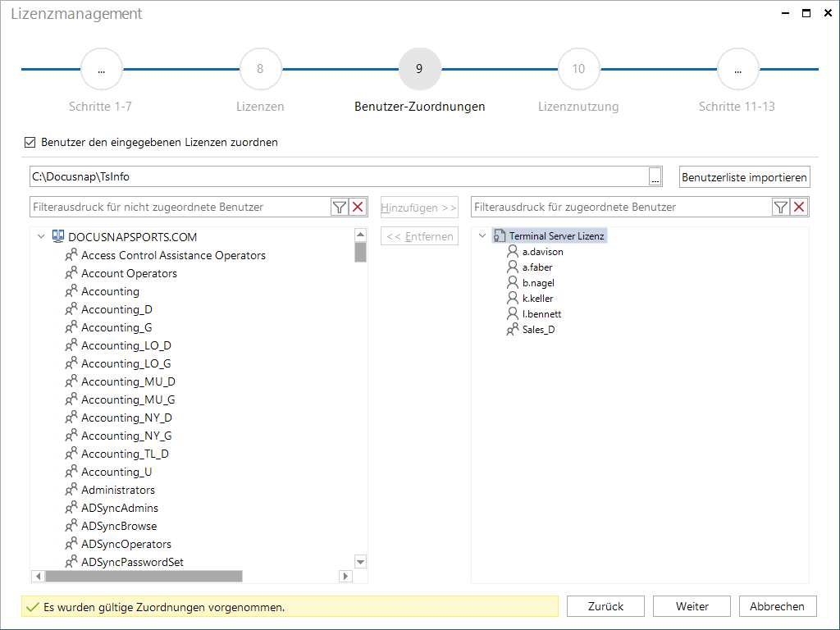Click the a.davison user icon
Screen dimensions: 840x630
click(x=513, y=251)
